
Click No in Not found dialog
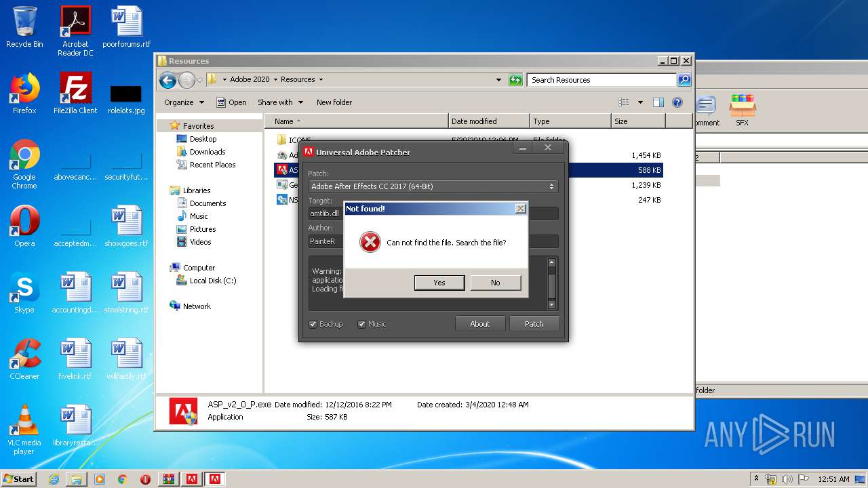(x=496, y=283)
